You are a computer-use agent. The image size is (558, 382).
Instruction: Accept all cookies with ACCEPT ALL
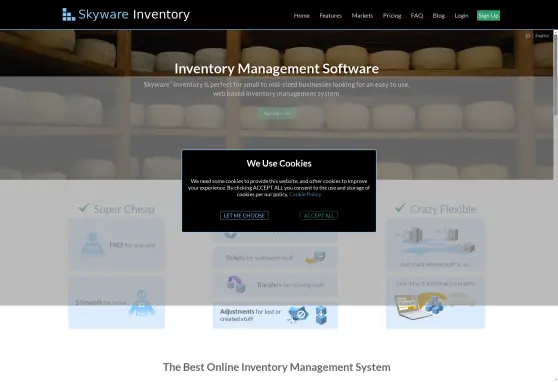coord(319,215)
